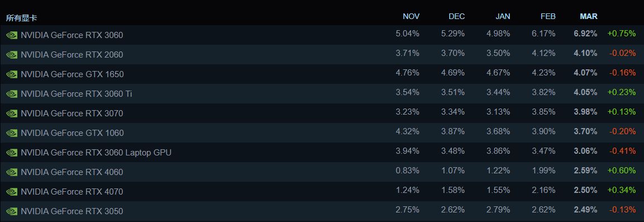644x222 pixels.
Task: Select the NVIDIA icon for RTX 3060 Ti
Action: coord(12,94)
